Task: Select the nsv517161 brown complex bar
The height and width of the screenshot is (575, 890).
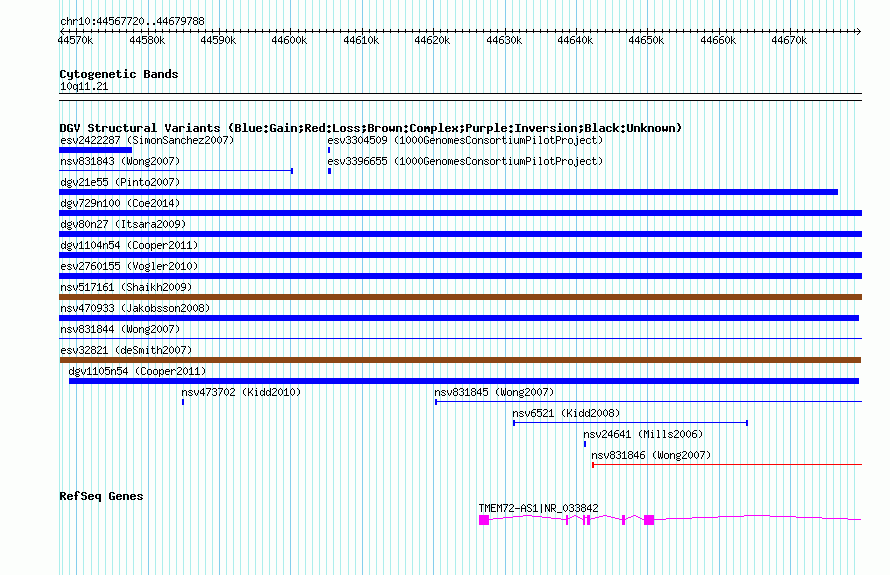Action: tap(460, 297)
